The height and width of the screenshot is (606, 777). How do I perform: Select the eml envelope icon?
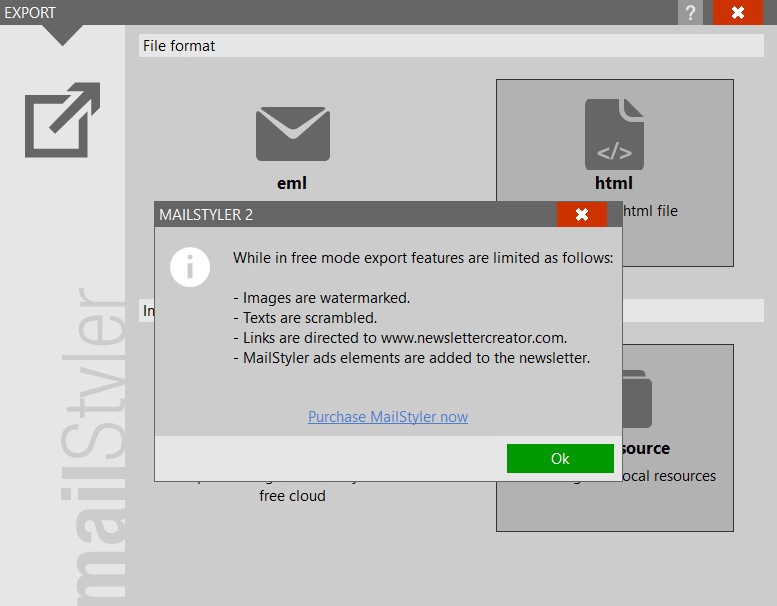(293, 134)
